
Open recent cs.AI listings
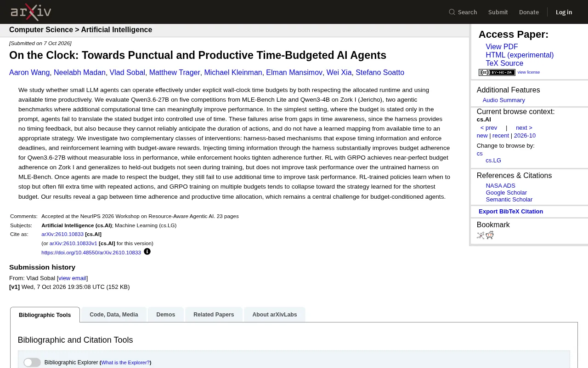tap(501, 136)
